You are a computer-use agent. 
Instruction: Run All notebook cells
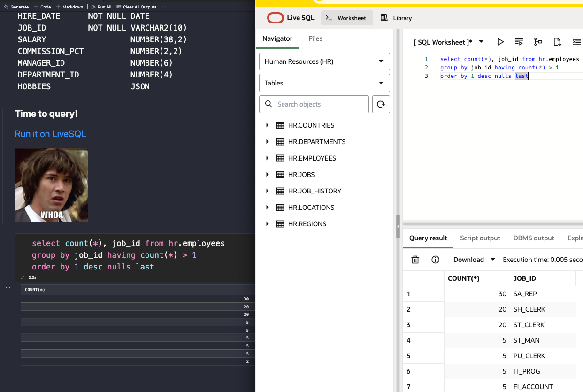101,7
